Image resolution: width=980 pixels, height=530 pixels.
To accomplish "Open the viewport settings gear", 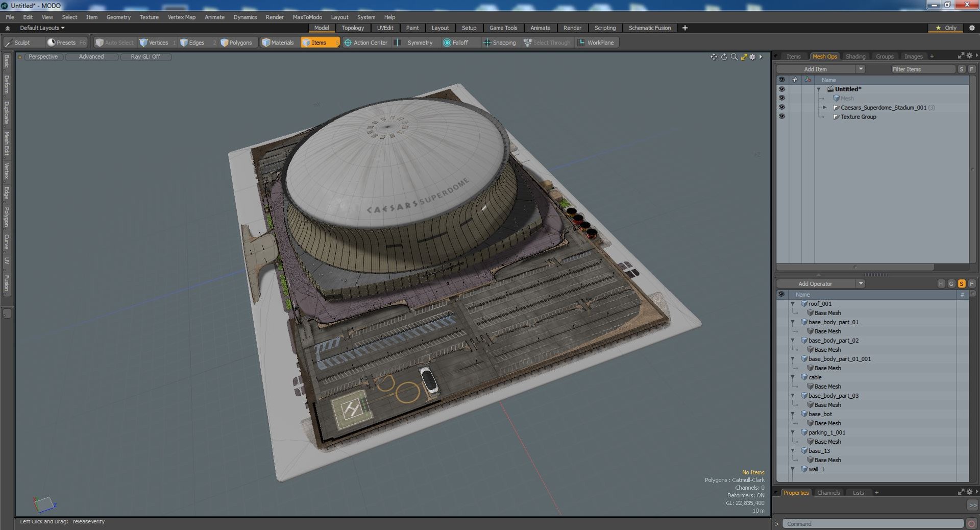I will (752, 57).
